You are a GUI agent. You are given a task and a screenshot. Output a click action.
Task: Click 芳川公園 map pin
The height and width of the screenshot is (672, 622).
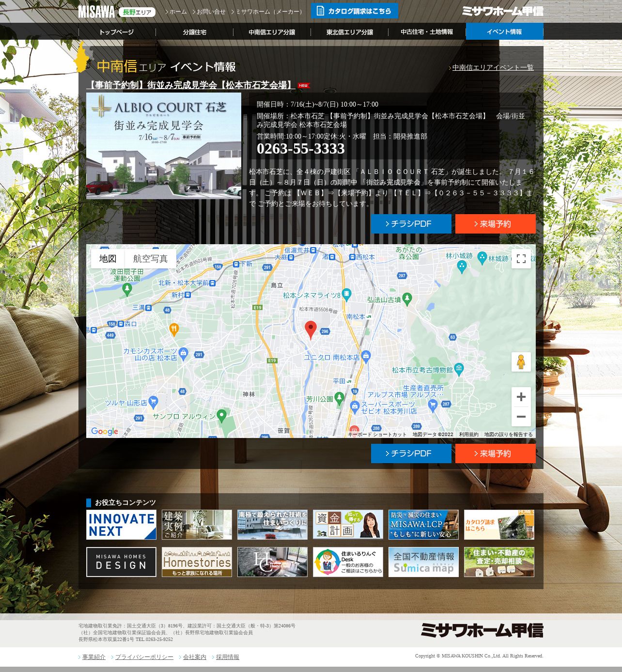339,398
